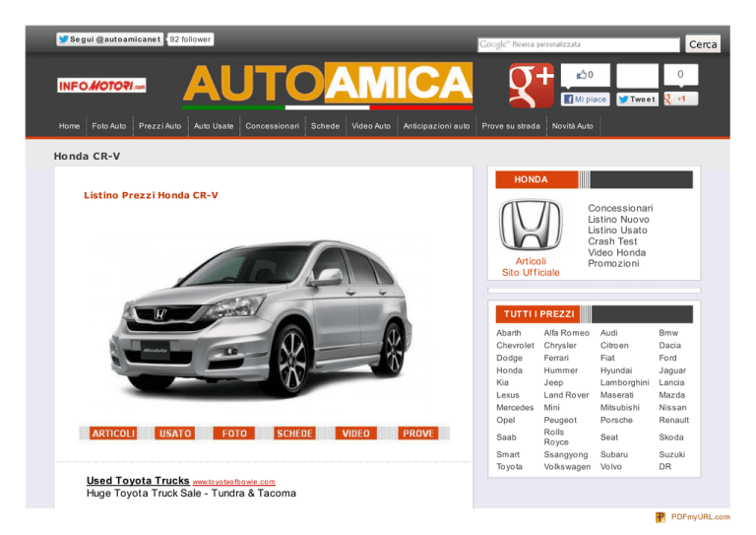Switch to the SCHEDE tab

click(294, 434)
